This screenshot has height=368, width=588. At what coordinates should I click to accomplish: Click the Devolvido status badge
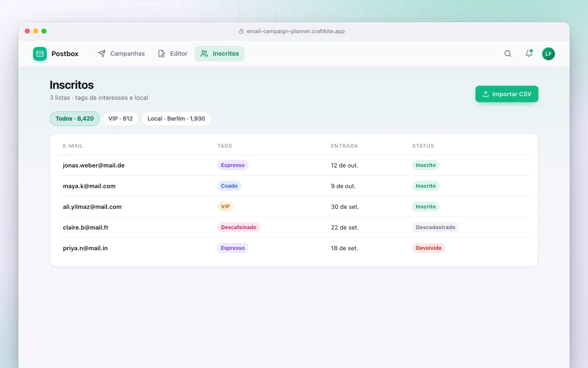(x=429, y=248)
